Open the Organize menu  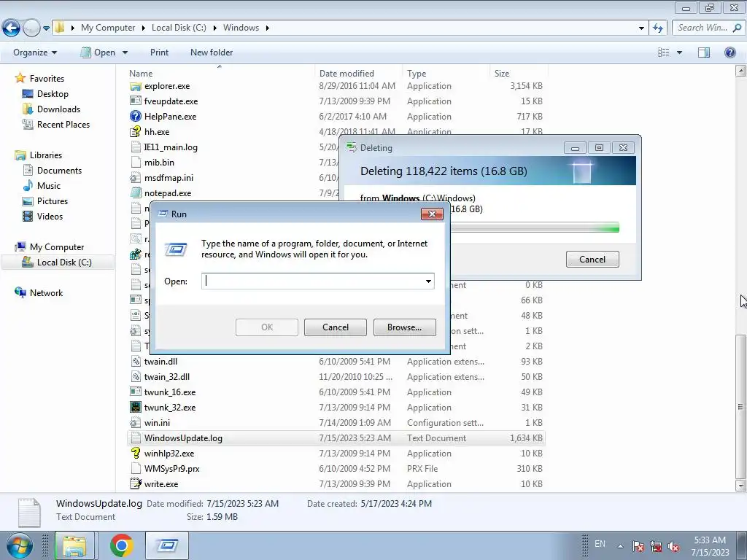click(x=35, y=52)
